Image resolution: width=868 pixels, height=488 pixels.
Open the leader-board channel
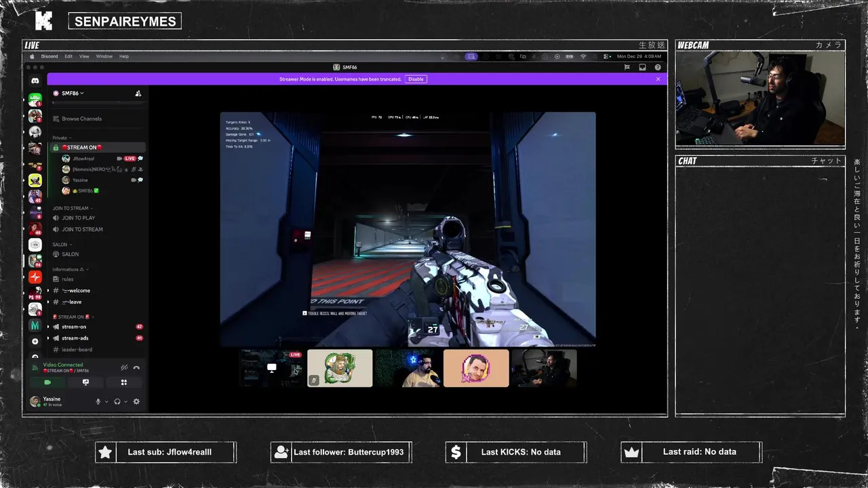click(98, 349)
